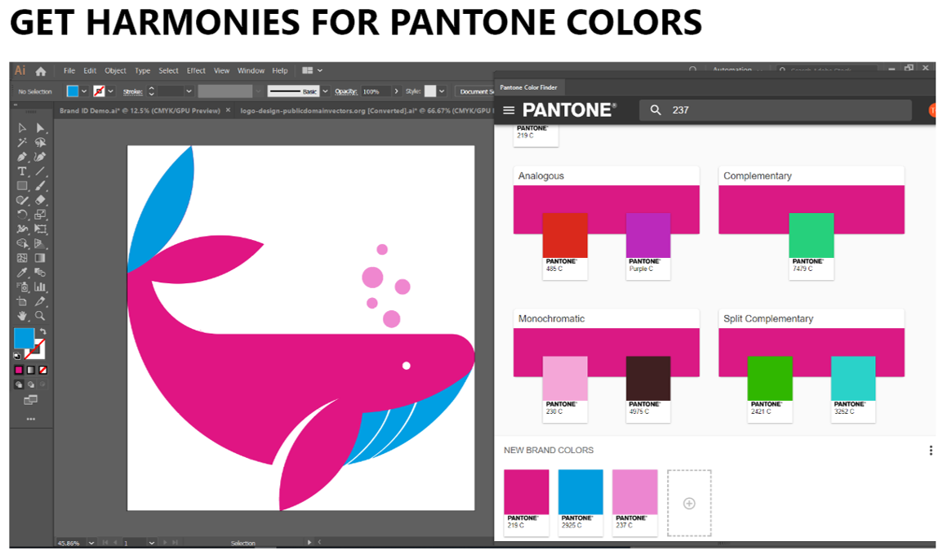Select the Rotate tool
The width and height of the screenshot is (947, 560).
click(x=22, y=215)
